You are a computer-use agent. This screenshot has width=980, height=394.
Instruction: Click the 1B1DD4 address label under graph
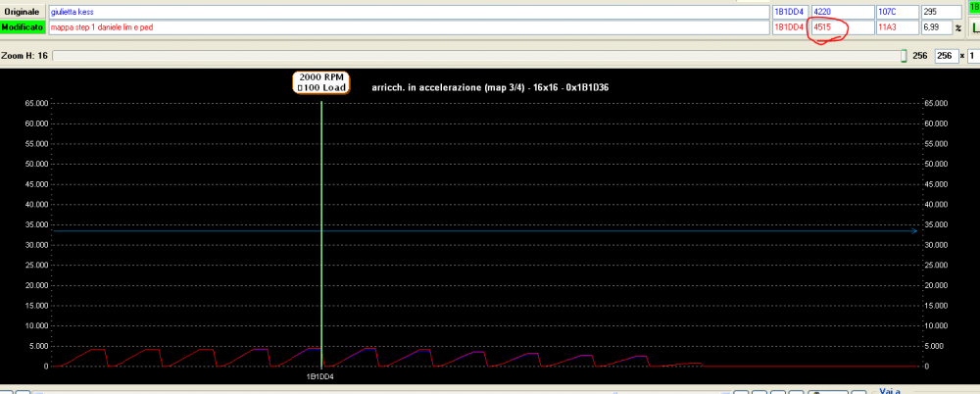(x=322, y=375)
